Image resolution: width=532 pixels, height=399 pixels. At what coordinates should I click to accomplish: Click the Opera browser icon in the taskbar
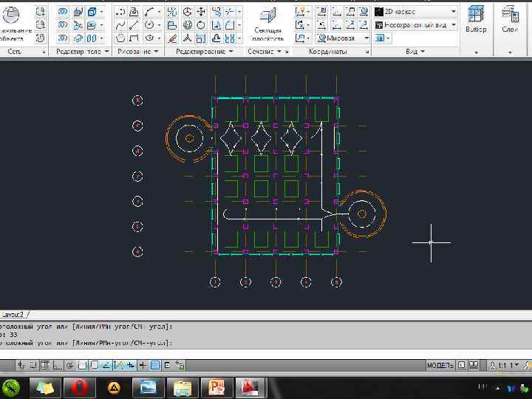[79, 387]
